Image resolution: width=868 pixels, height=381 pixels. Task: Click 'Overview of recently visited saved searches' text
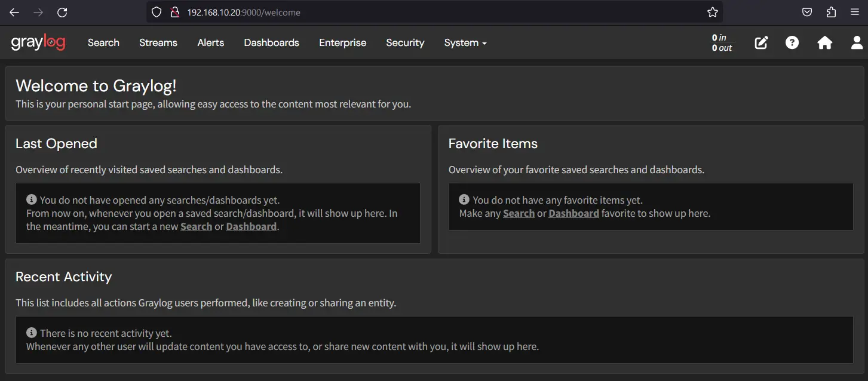click(x=149, y=170)
